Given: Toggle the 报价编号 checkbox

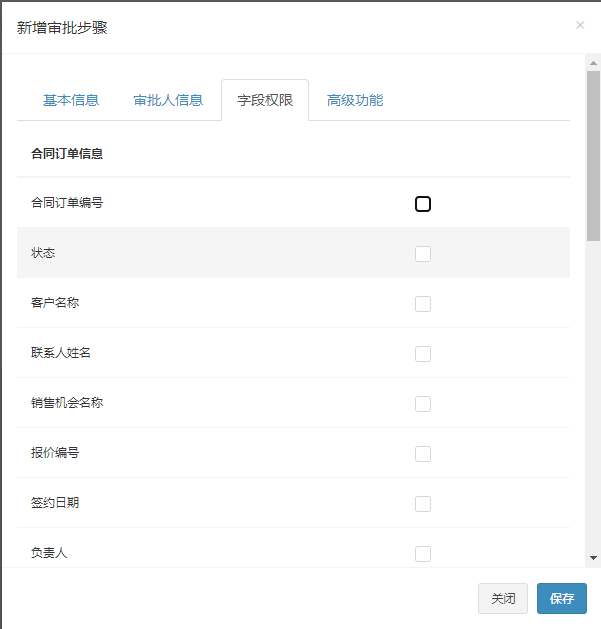Looking at the screenshot, I should [423, 454].
